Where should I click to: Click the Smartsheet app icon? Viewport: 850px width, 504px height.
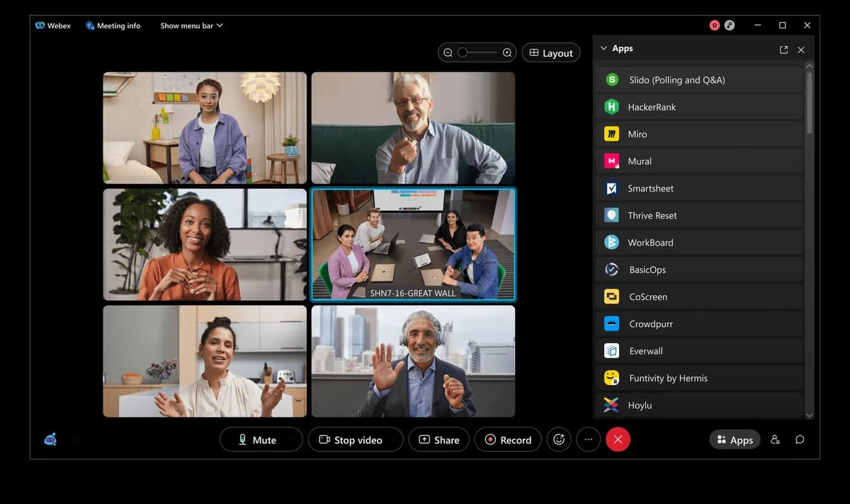point(611,188)
